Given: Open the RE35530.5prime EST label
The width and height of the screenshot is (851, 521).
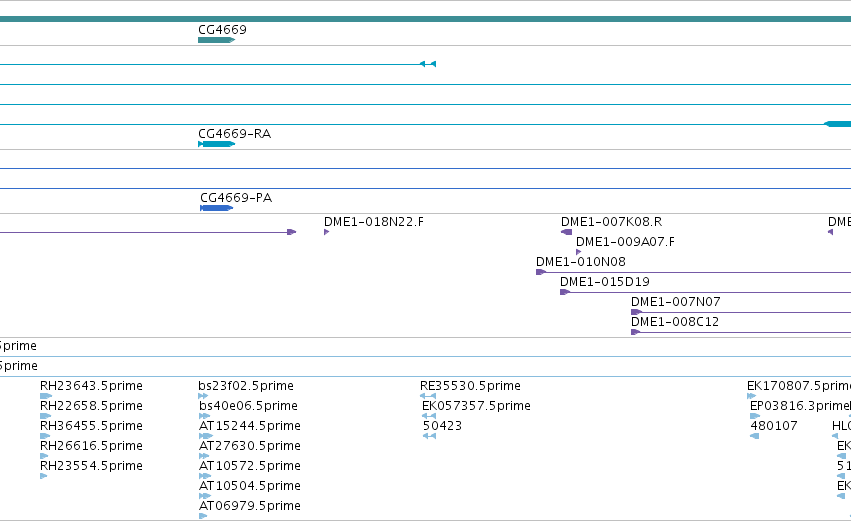Looking at the screenshot, I should pyautogui.click(x=470, y=386).
